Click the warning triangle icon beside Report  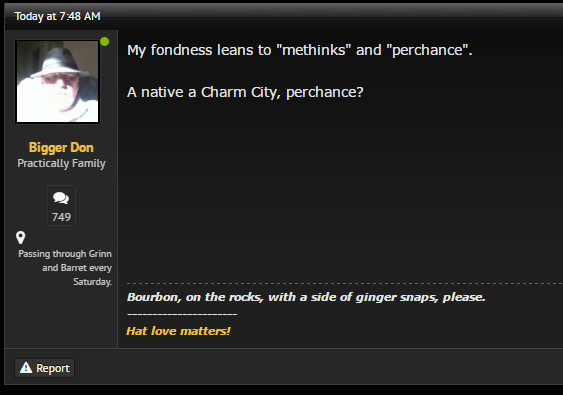point(26,368)
